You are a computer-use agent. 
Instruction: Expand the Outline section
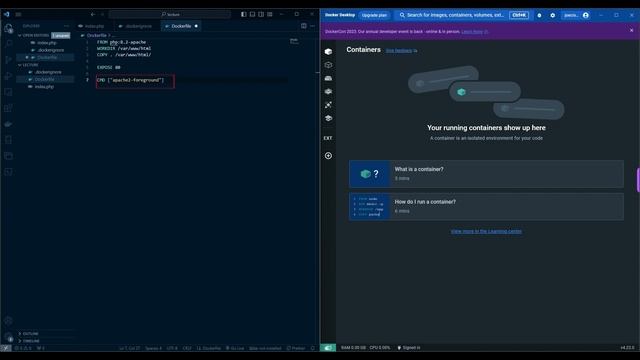[29, 333]
